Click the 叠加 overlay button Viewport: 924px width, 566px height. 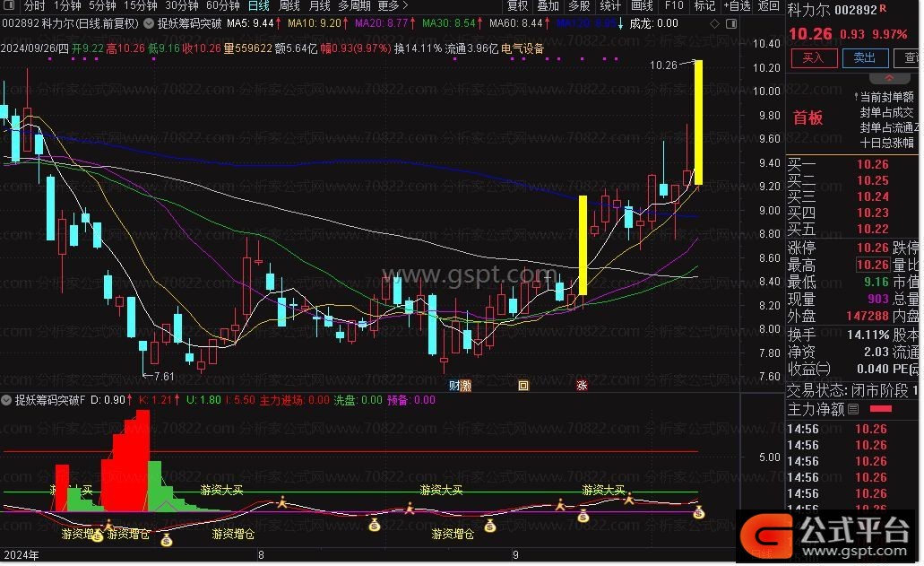point(548,6)
